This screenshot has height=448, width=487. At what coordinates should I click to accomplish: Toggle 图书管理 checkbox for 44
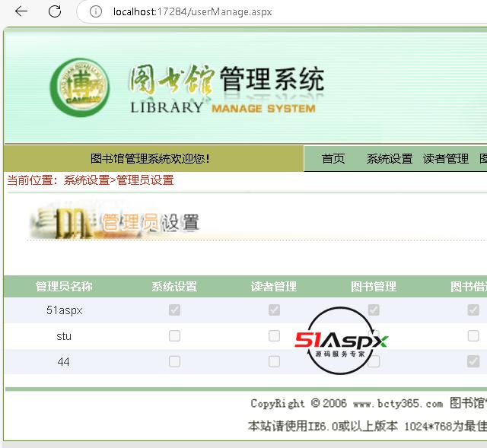pos(374,361)
